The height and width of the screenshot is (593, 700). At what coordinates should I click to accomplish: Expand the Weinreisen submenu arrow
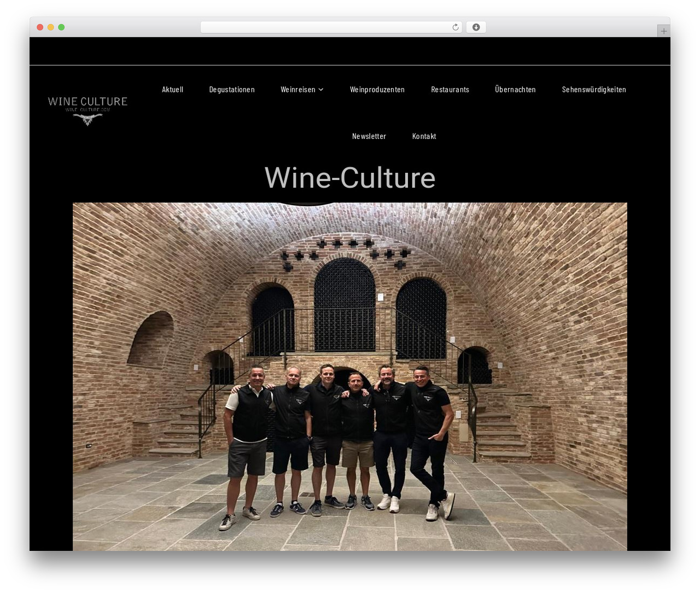click(321, 90)
